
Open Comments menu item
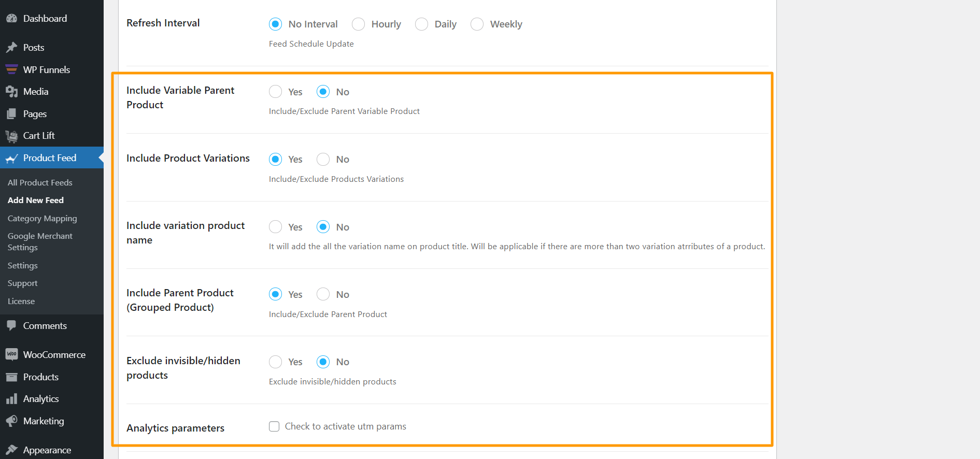pyautogui.click(x=52, y=326)
